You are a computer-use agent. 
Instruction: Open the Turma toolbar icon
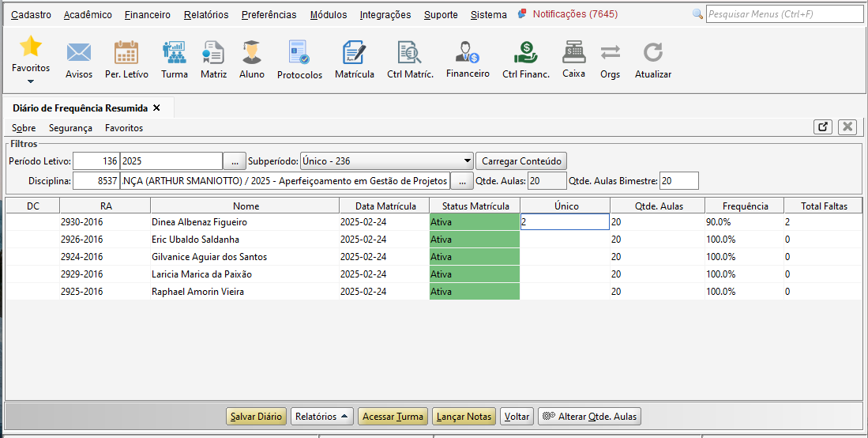[x=175, y=53]
